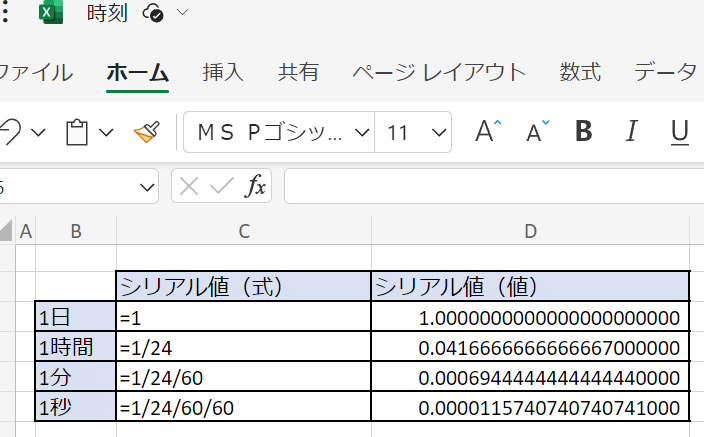Open the 挿入 ribbon tab
Image resolution: width=704 pixels, height=437 pixels.
(223, 72)
